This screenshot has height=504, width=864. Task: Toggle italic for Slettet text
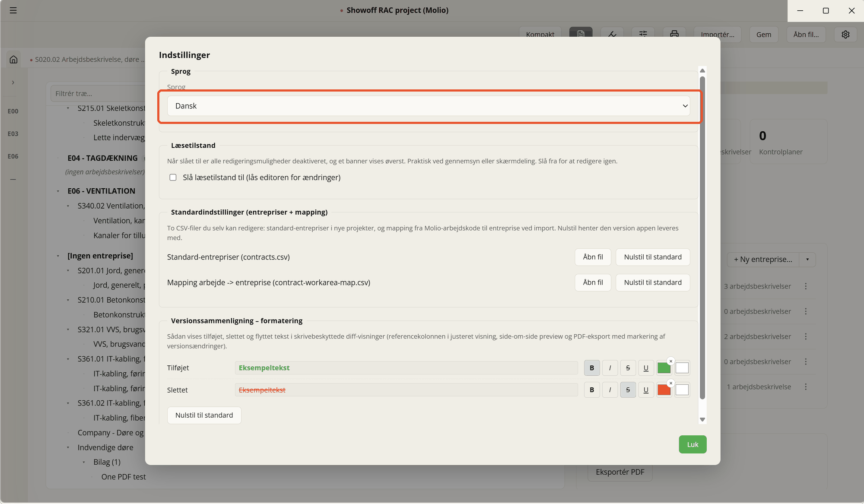click(610, 390)
